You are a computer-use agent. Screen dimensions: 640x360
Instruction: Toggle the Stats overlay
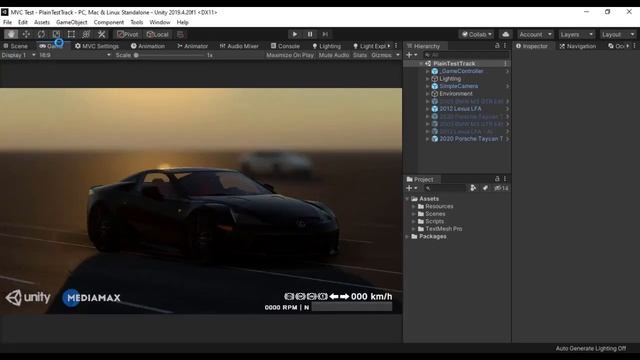click(x=360, y=55)
